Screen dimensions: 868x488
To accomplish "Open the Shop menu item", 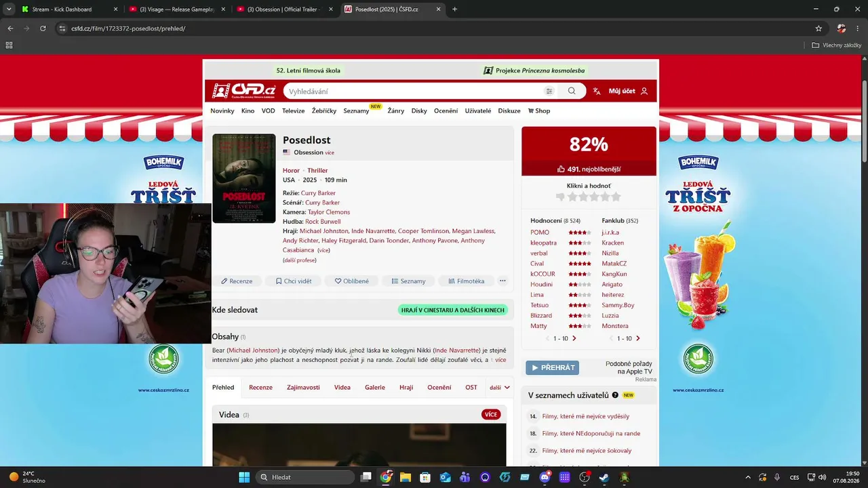I will pos(539,110).
